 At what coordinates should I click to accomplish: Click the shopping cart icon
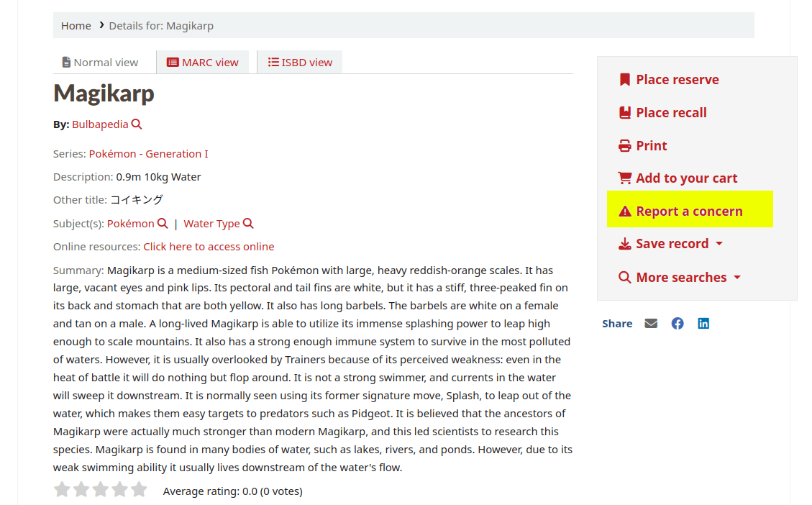pos(624,178)
